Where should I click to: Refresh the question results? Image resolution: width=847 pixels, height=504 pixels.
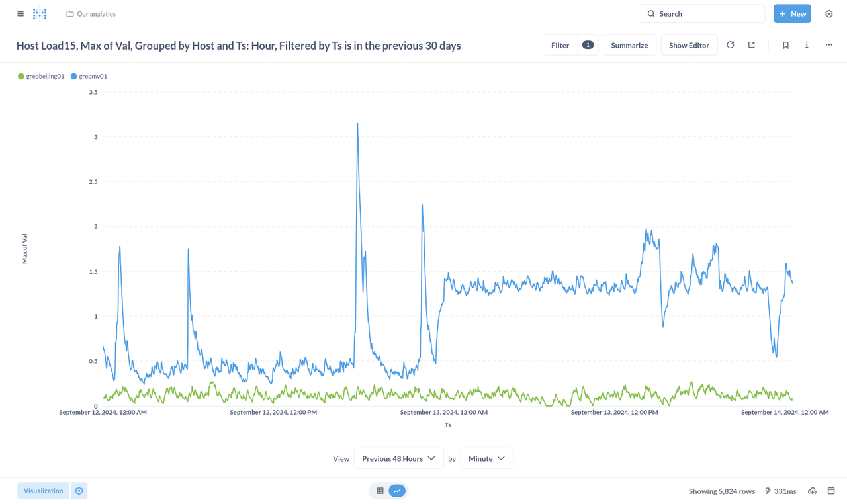point(730,44)
